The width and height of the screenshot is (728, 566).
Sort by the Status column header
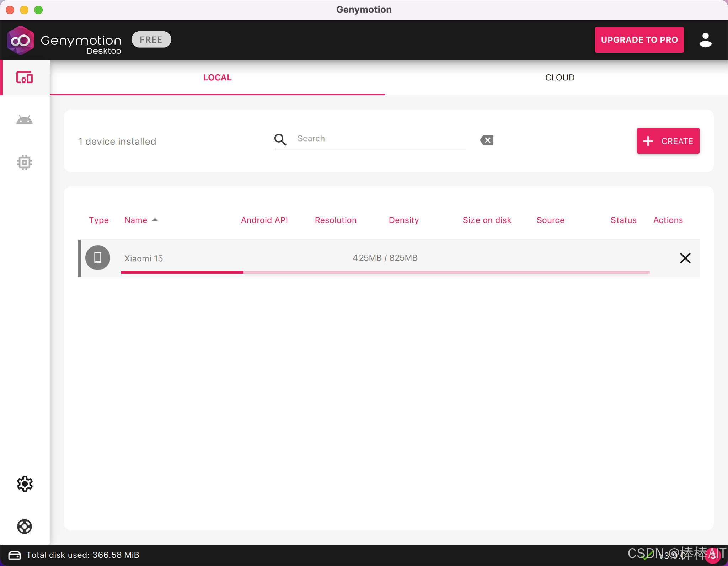pyautogui.click(x=623, y=220)
